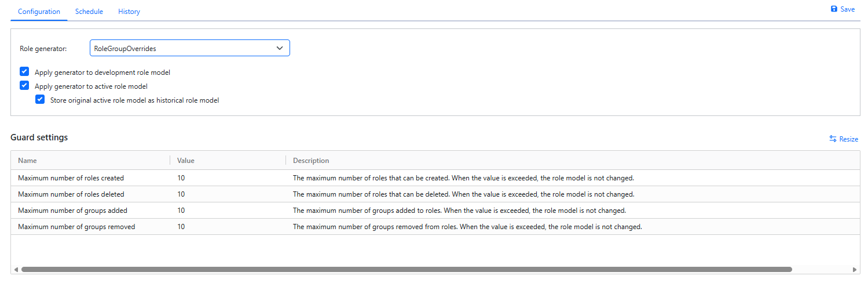Select the RoleGroupOverrides combo box
868x290 pixels.
tap(190, 48)
